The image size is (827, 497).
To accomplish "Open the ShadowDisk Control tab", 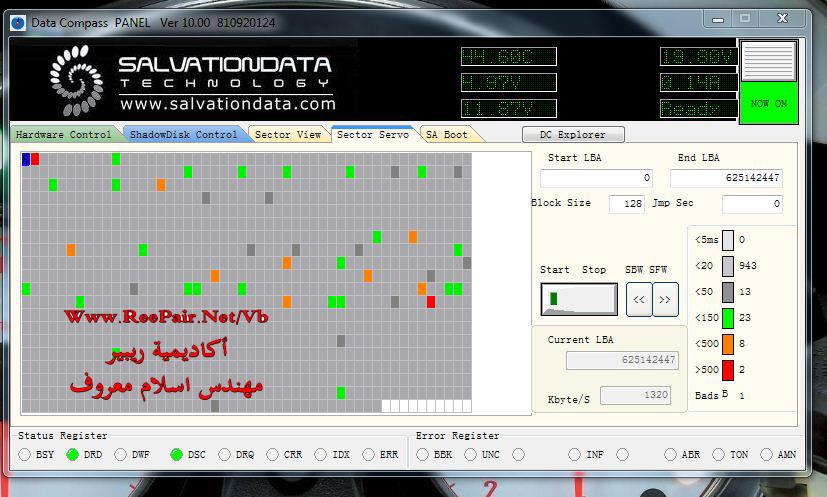I will [183, 135].
